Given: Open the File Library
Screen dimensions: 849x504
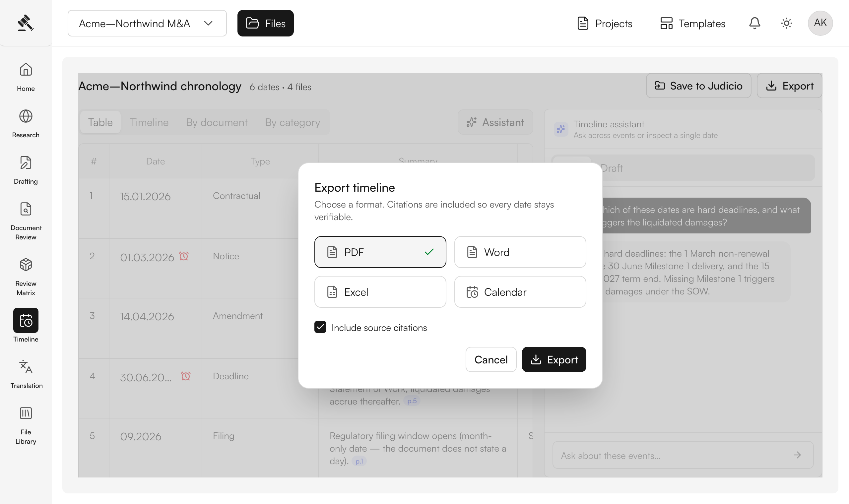Looking at the screenshot, I should (x=26, y=425).
